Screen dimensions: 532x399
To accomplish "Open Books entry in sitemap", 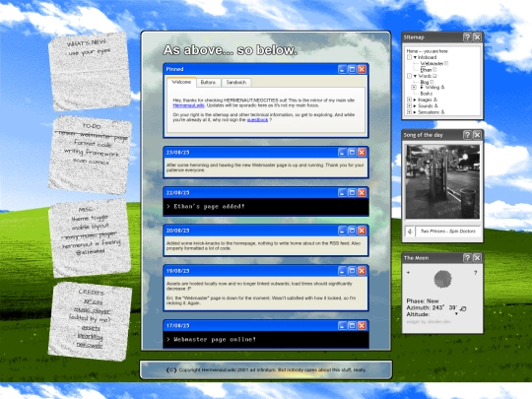I will click(427, 94).
